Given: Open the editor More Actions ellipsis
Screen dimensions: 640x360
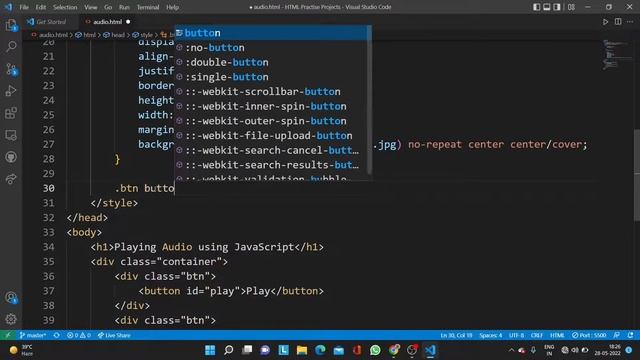Looking at the screenshot, I should (x=630, y=22).
